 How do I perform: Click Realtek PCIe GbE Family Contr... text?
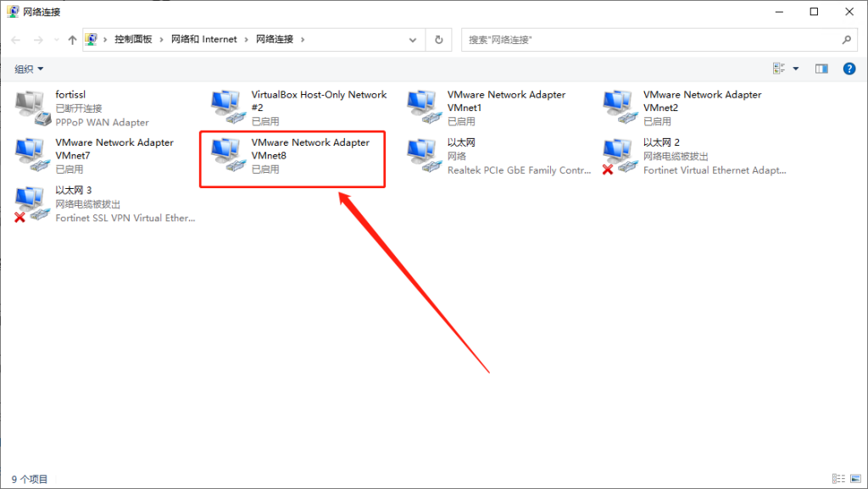[520, 170]
